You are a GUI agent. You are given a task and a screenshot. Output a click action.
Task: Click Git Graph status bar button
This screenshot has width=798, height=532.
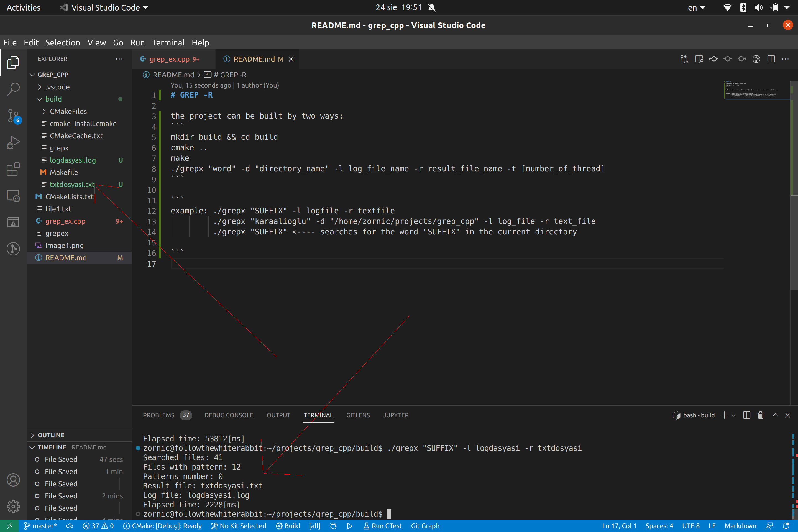[425, 526]
